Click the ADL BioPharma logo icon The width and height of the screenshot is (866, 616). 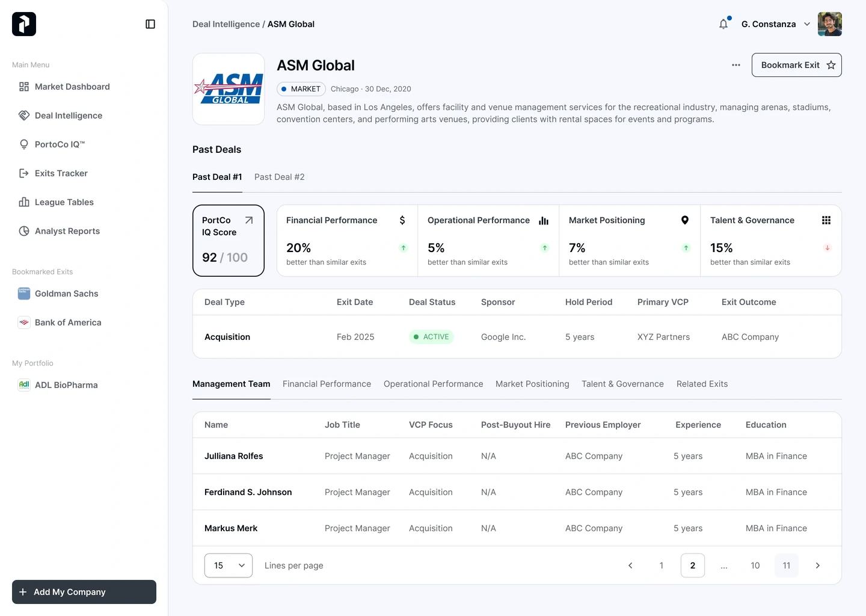[24, 385]
